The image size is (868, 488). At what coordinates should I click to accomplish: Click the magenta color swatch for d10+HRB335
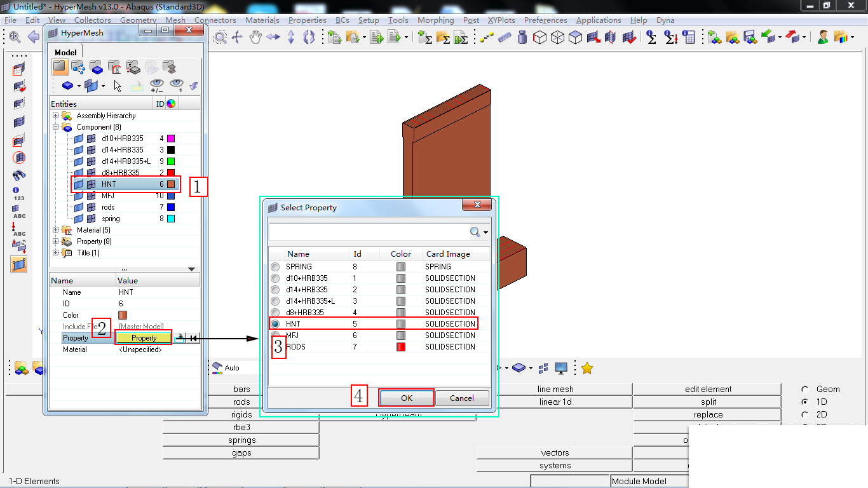[x=171, y=139]
